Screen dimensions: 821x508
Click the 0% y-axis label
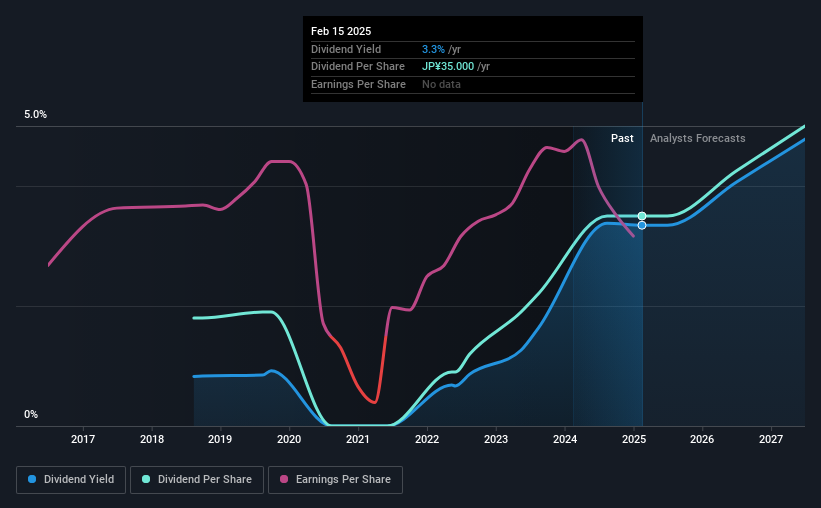click(x=31, y=415)
